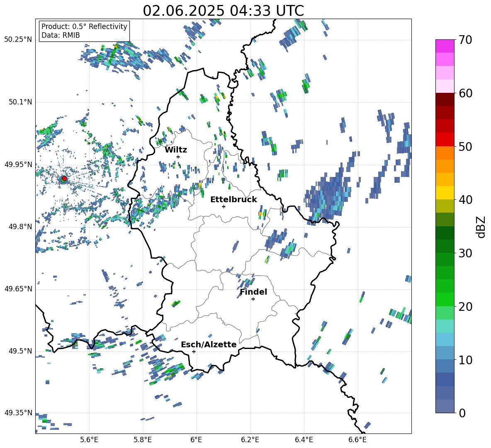This screenshot has height=448, width=491.
Task: Click the title 02.06.2025 04:33 UTC
Action: pyautogui.click(x=223, y=11)
